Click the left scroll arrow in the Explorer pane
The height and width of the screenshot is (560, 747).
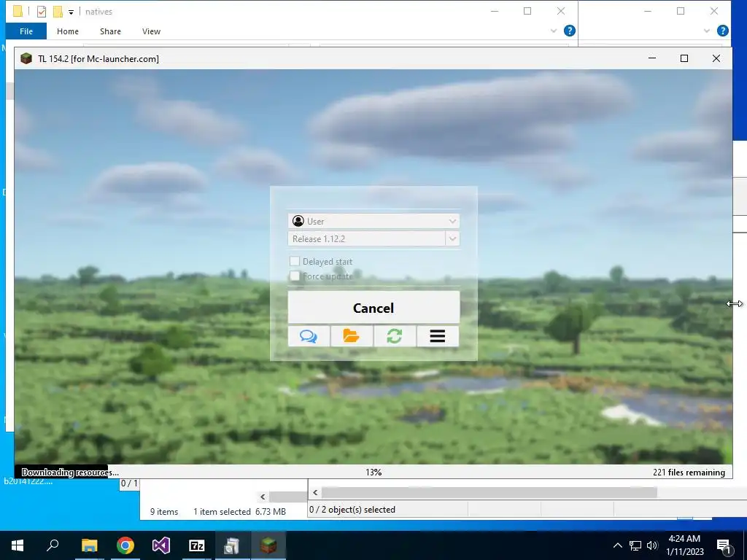click(263, 497)
